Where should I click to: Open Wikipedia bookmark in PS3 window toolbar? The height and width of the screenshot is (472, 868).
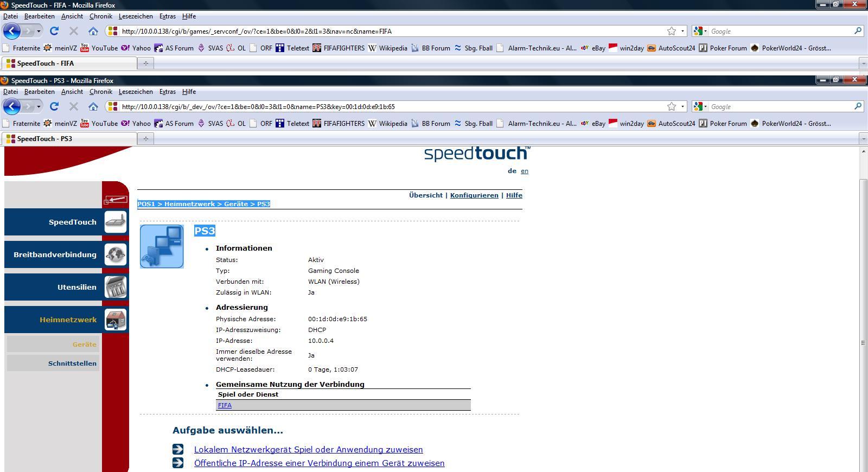[x=387, y=123]
